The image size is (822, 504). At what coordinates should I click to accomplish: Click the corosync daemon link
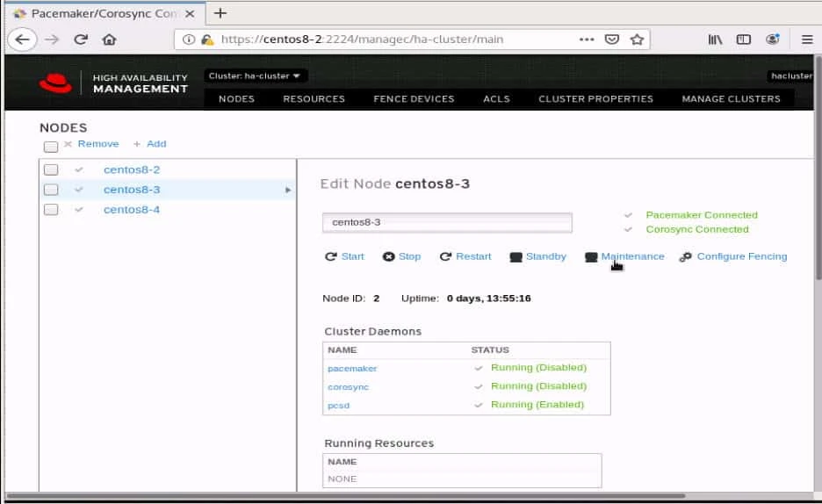pyautogui.click(x=348, y=387)
